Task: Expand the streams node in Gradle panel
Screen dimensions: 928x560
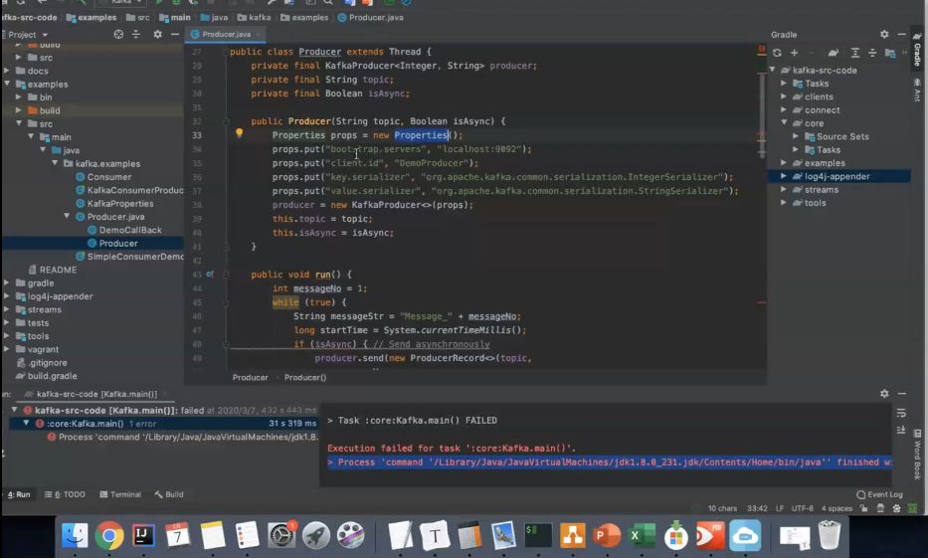Action: [x=784, y=190]
